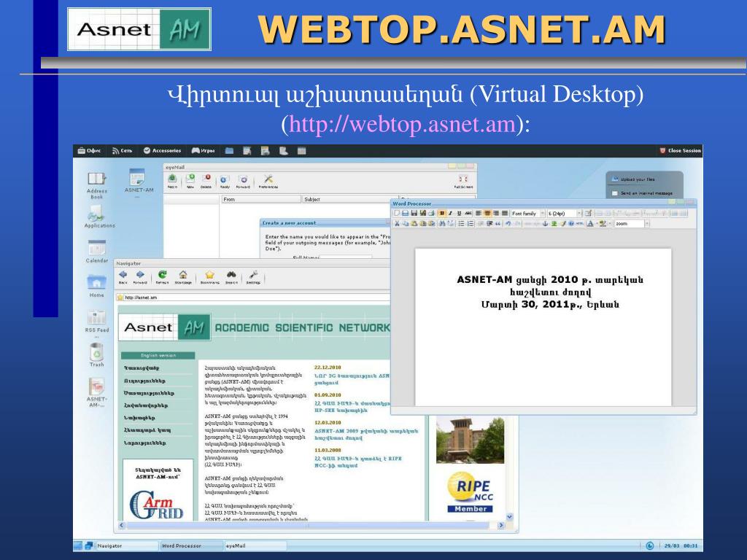The image size is (747, 560).
Task: Sort eyeMail list by From column
Action: (x=261, y=200)
